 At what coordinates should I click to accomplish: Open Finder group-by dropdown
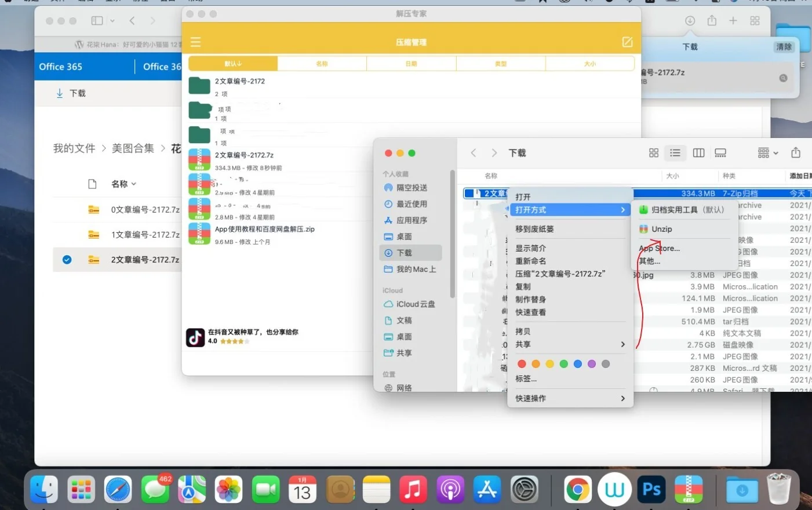pyautogui.click(x=768, y=153)
